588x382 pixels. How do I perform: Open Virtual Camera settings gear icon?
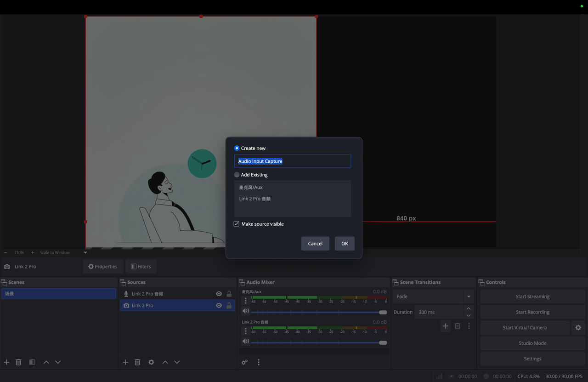click(578, 328)
